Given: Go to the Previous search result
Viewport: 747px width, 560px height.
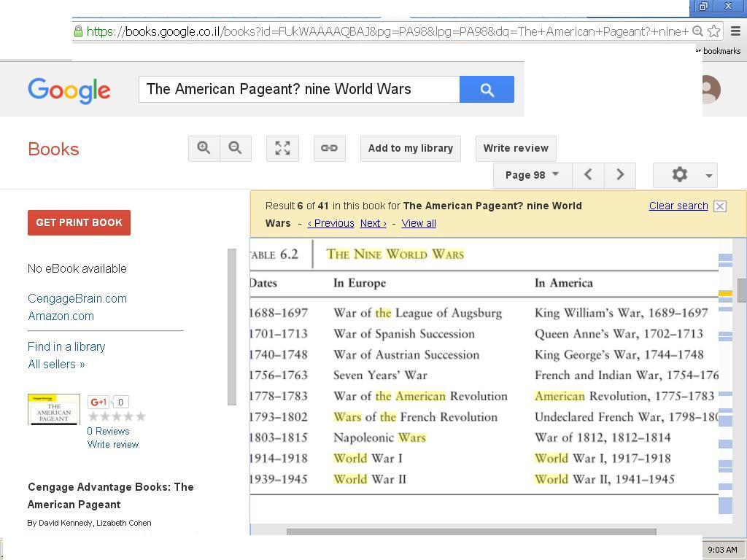Looking at the screenshot, I should [330, 223].
